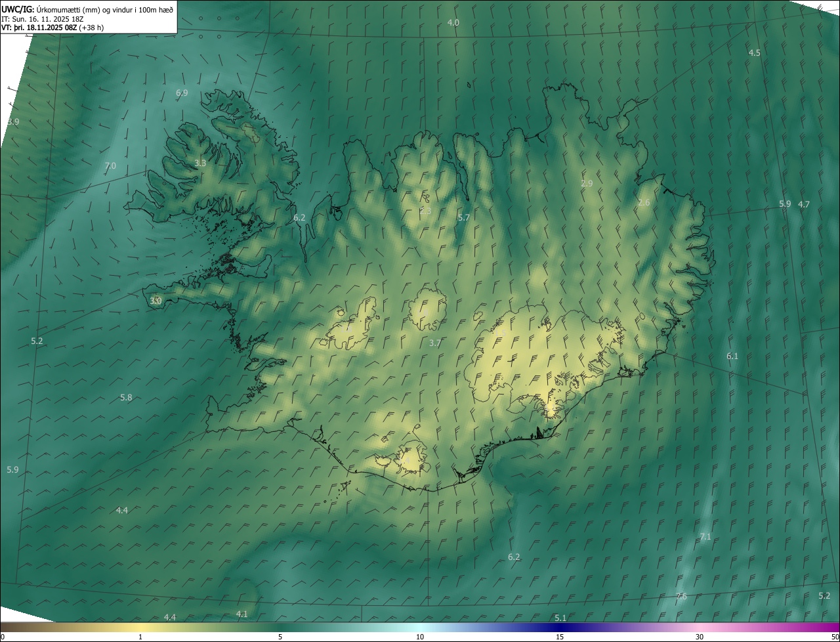
Task: Click the color scale tick label 1
Action: (140, 637)
